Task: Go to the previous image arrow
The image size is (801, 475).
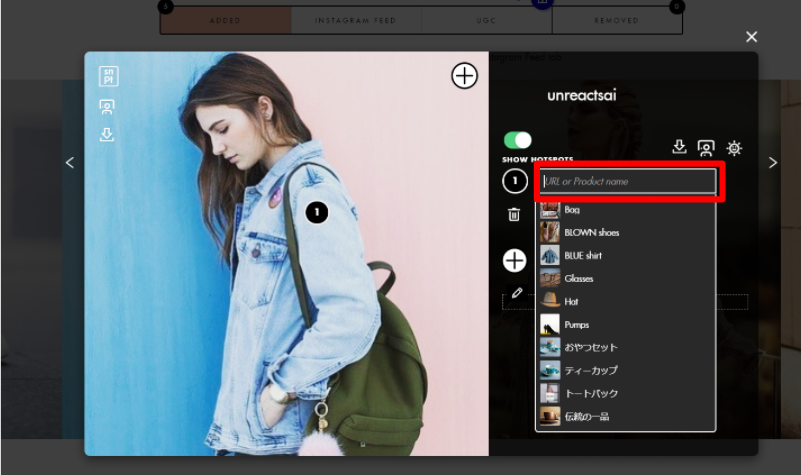Action: [x=70, y=162]
